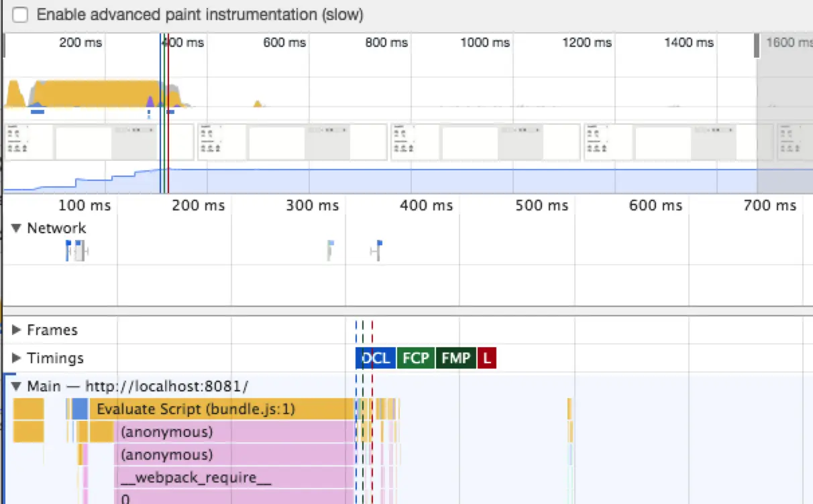Enable advanced paint instrumentation checkbox
This screenshot has height=504, width=813.
coord(20,15)
